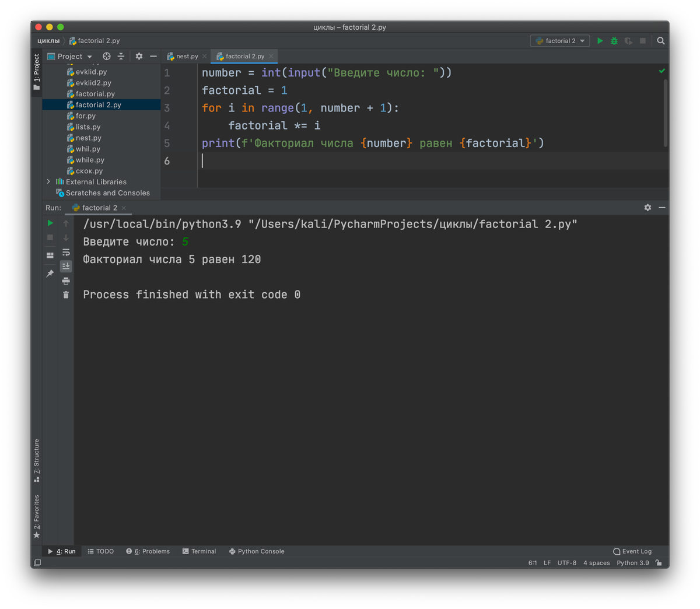Hide the Run panel with minus icon
The height and width of the screenshot is (609, 700).
(662, 208)
